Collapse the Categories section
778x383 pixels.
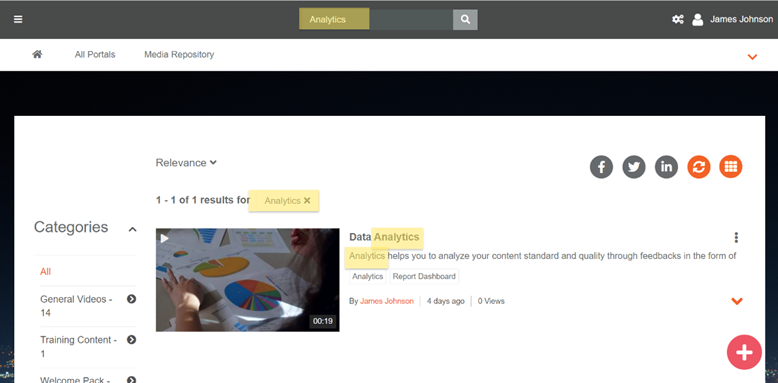pyautogui.click(x=132, y=229)
